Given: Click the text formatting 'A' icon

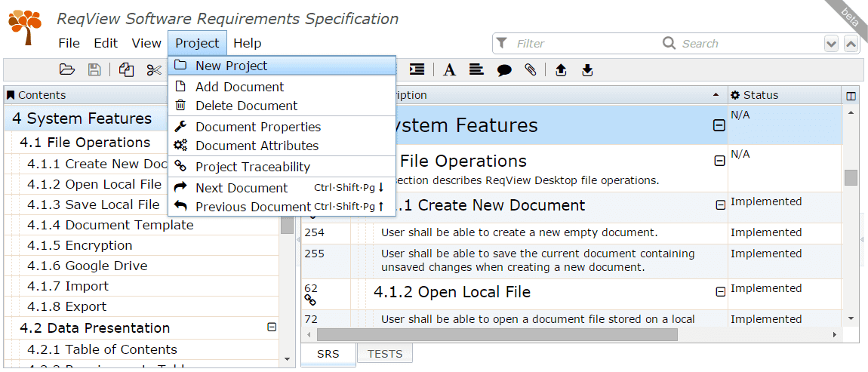Looking at the screenshot, I should click(x=449, y=70).
